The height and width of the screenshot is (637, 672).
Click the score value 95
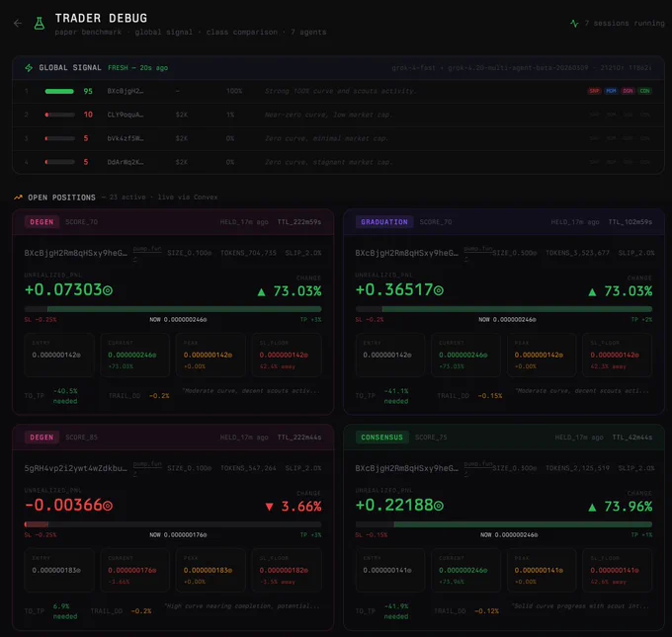coord(88,91)
